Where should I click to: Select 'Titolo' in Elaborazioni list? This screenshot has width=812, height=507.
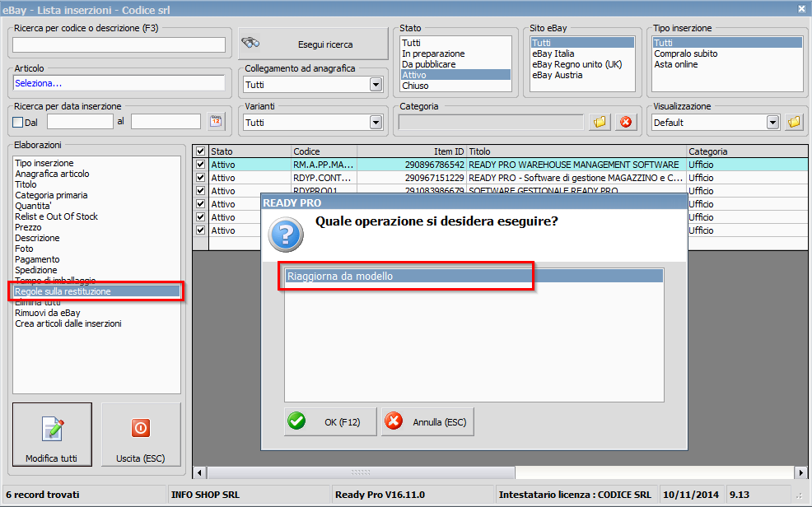96,184
